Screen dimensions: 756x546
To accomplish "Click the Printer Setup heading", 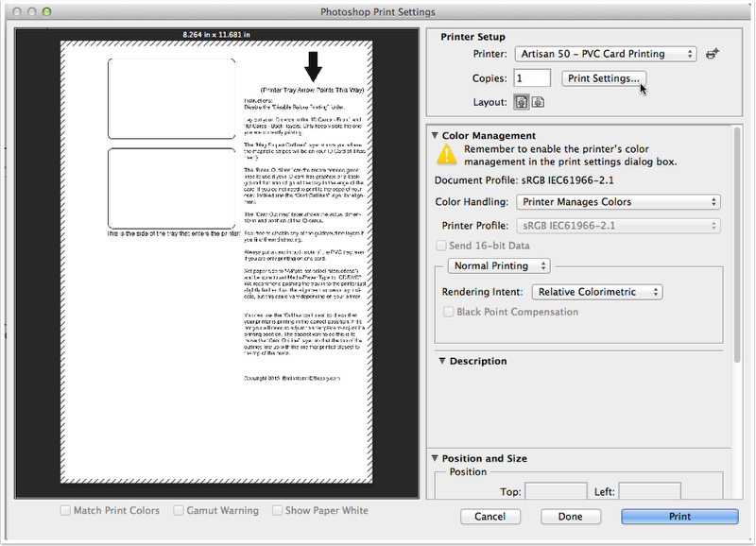I will 473,37.
